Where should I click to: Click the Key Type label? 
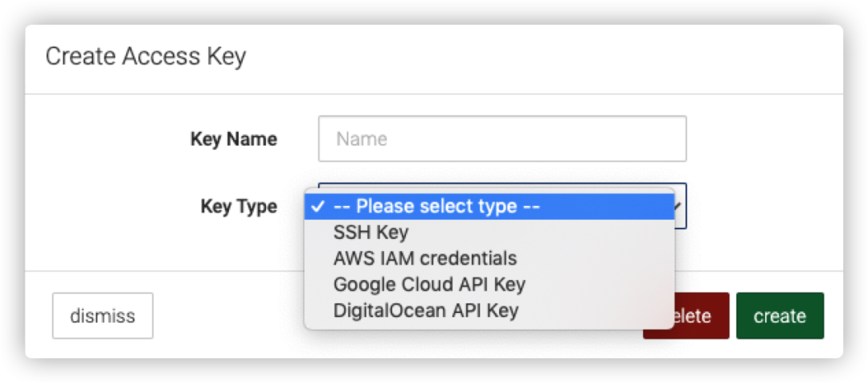[238, 207]
